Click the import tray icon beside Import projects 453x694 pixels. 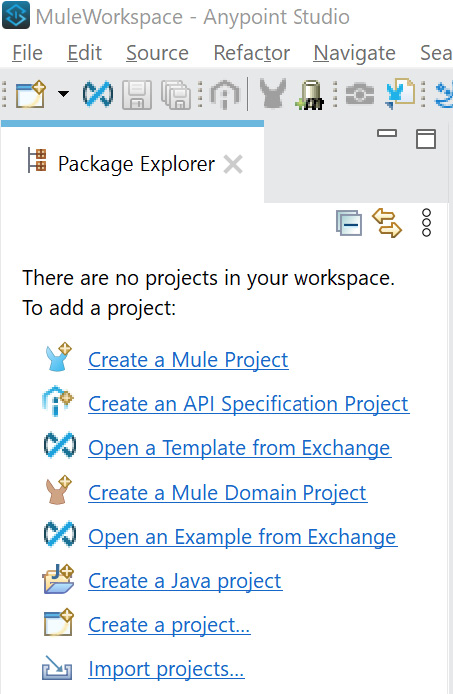[x=57, y=668]
